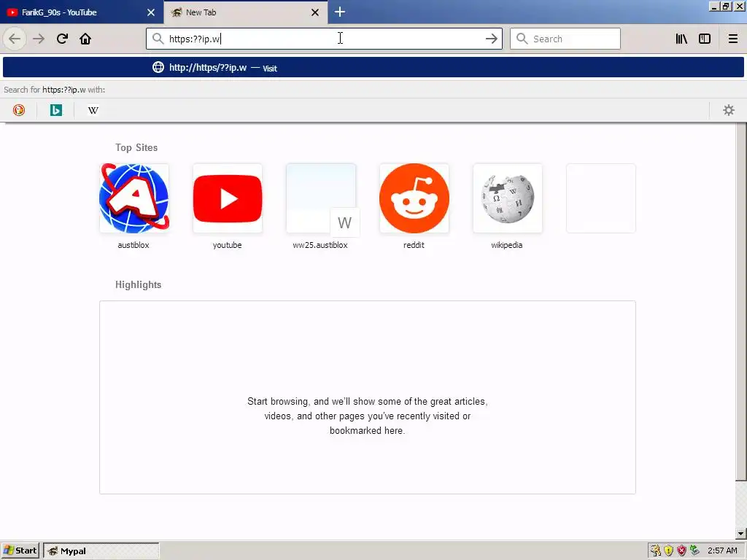Open the wikipedia top site tile

click(x=508, y=198)
